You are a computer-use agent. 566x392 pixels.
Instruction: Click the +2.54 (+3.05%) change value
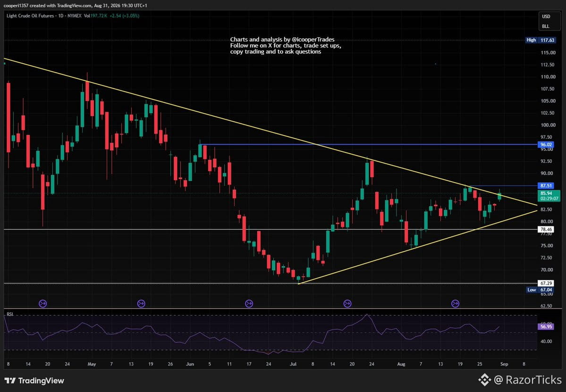point(125,16)
